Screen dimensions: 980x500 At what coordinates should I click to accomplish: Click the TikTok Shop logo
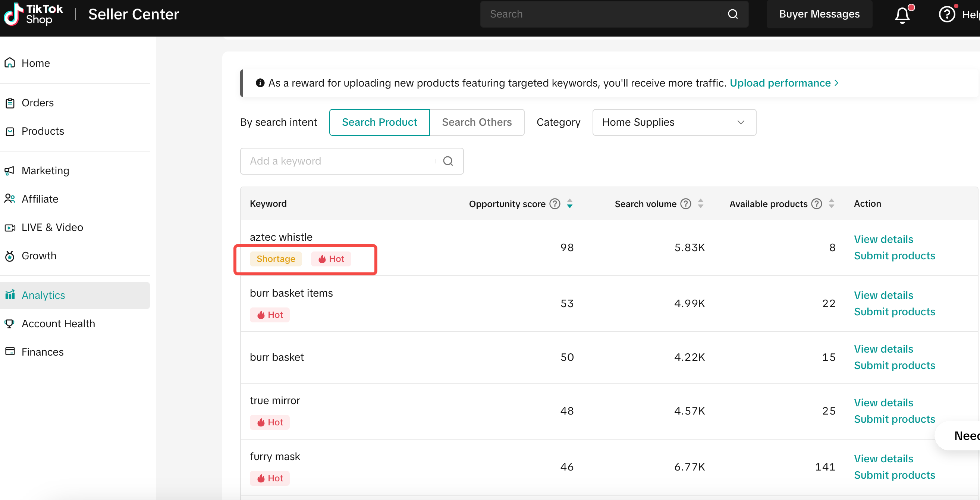tap(34, 14)
